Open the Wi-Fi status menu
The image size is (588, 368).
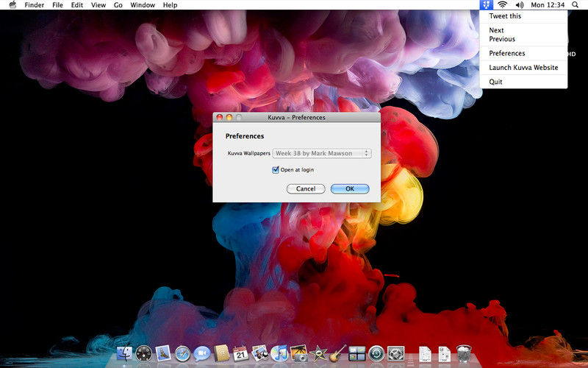pyautogui.click(x=503, y=5)
